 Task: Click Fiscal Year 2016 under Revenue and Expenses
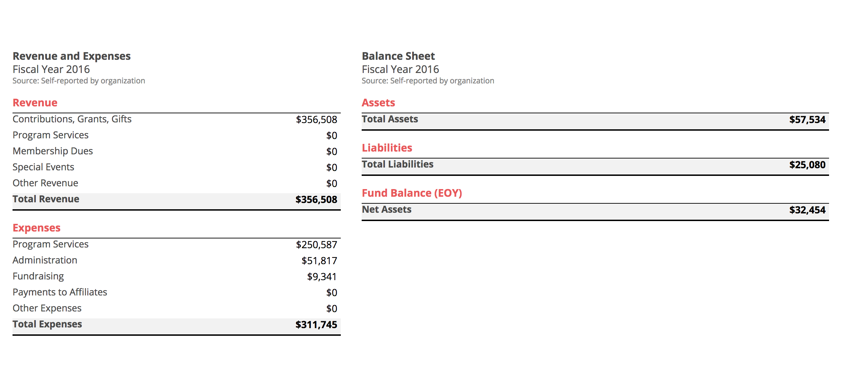click(51, 70)
